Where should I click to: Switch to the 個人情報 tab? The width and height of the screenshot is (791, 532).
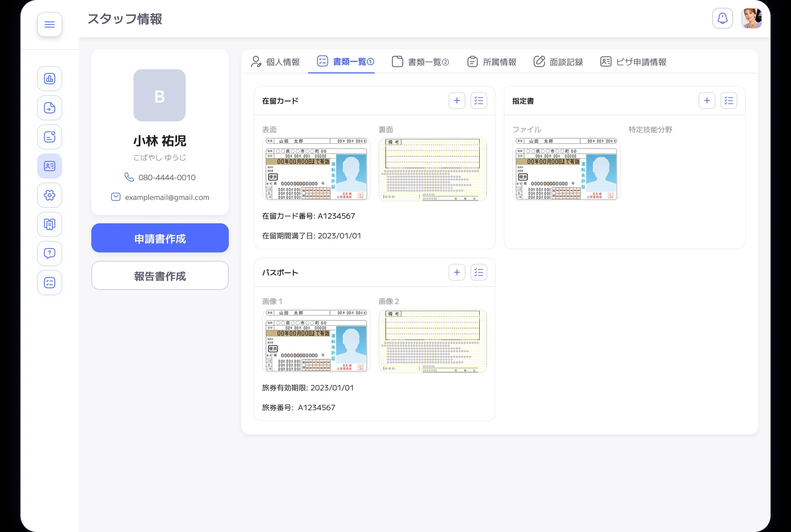point(276,62)
